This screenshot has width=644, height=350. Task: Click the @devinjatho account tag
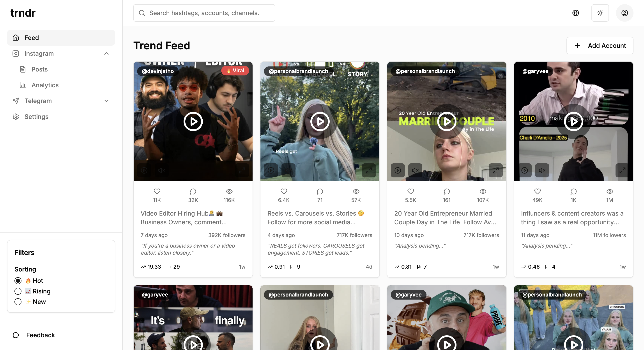(x=158, y=71)
